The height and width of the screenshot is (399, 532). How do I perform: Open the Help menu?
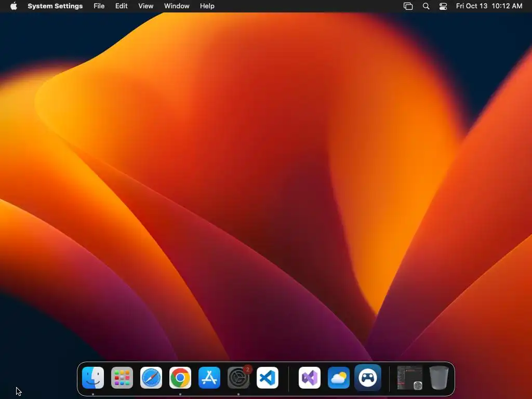tap(207, 6)
